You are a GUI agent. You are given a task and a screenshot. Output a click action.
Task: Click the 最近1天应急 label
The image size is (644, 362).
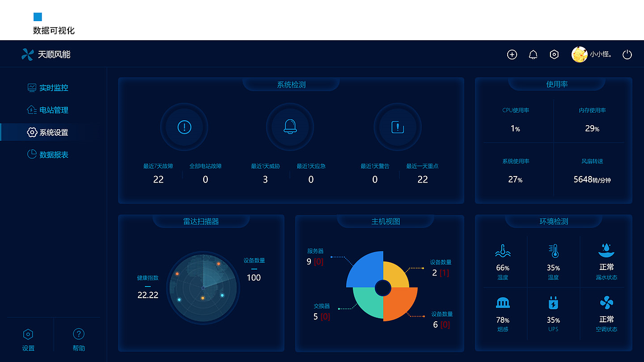pos(311,166)
